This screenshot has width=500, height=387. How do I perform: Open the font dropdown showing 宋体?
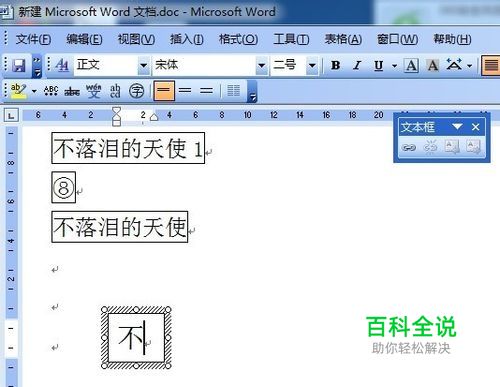(262, 65)
